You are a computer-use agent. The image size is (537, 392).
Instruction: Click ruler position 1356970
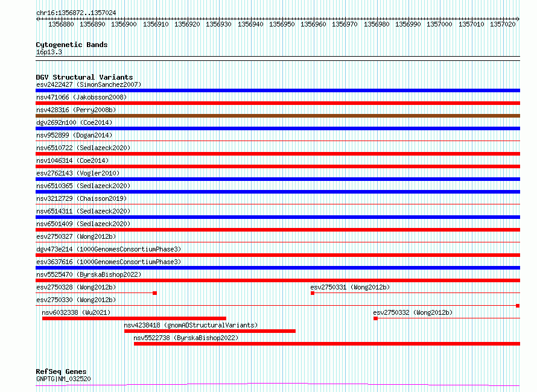point(345,24)
